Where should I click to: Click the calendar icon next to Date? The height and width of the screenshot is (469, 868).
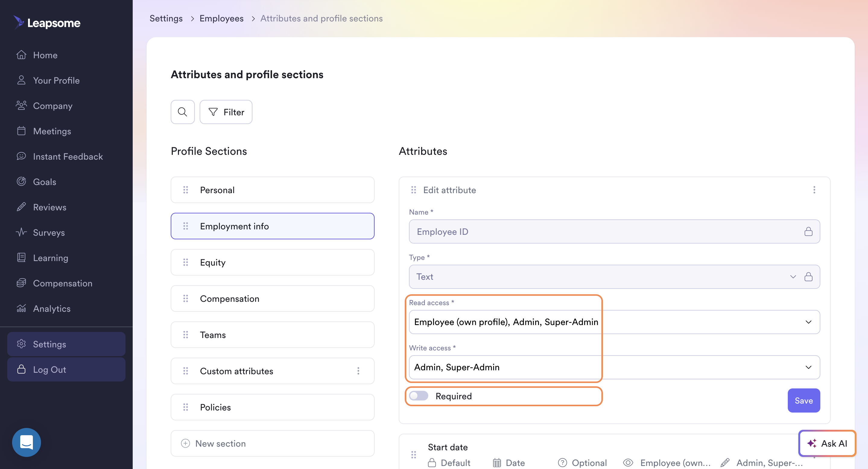click(497, 463)
